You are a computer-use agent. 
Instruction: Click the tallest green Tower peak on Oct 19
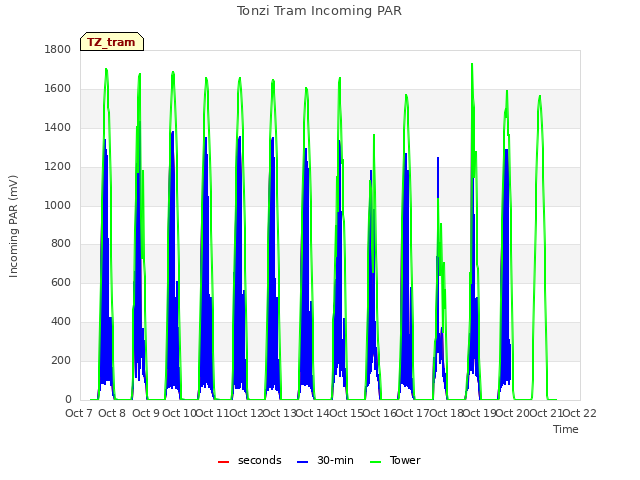pos(472,64)
